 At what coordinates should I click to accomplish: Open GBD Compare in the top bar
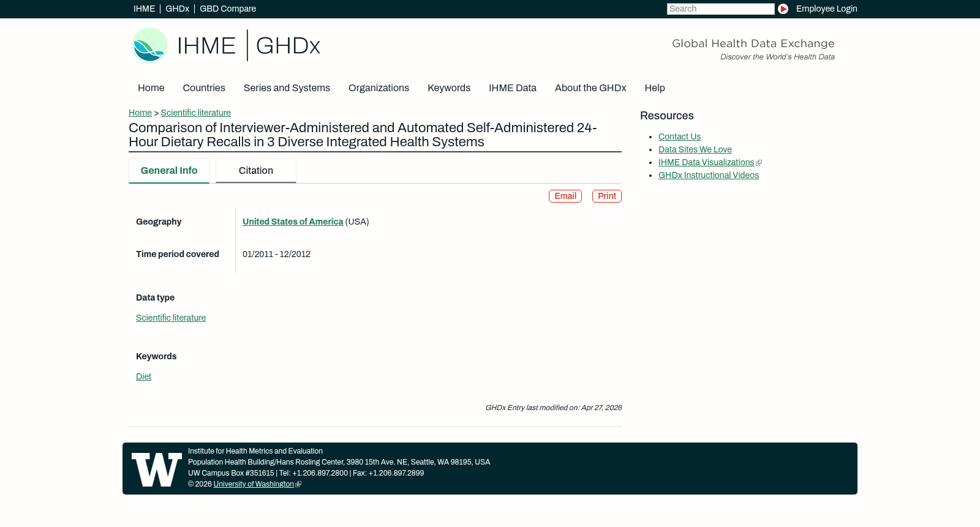228,9
